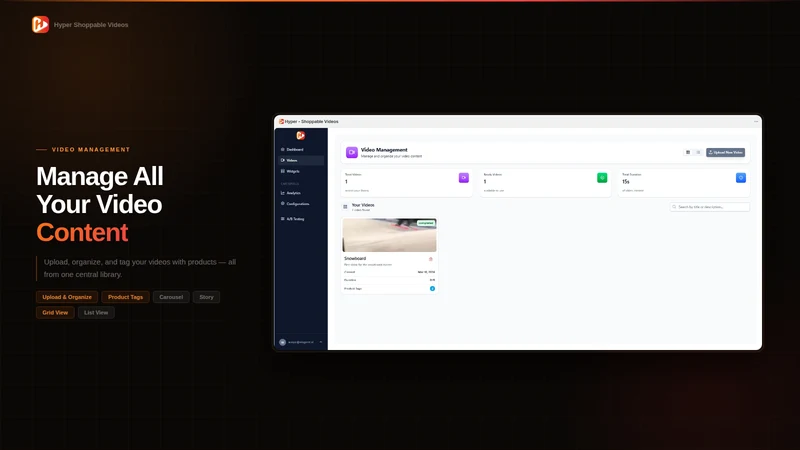Click the Upload & Organize tag
This screenshot has height=450, width=800.
click(67, 297)
